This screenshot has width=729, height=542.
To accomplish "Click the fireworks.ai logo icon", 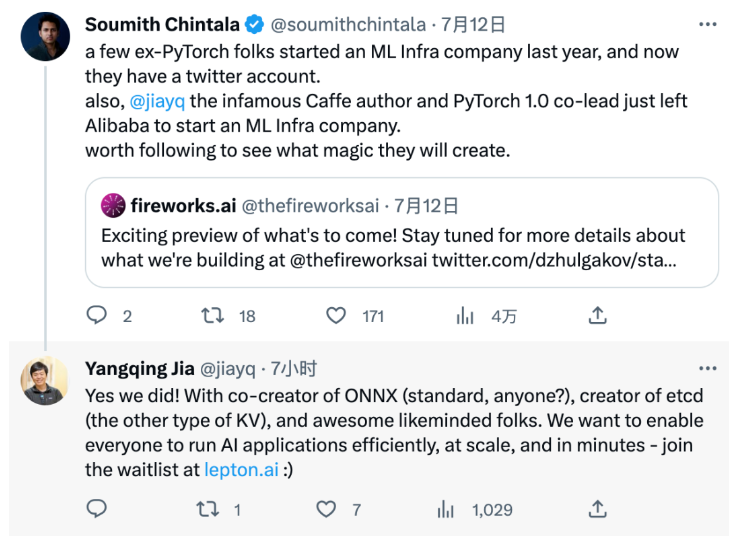I will [113, 206].
